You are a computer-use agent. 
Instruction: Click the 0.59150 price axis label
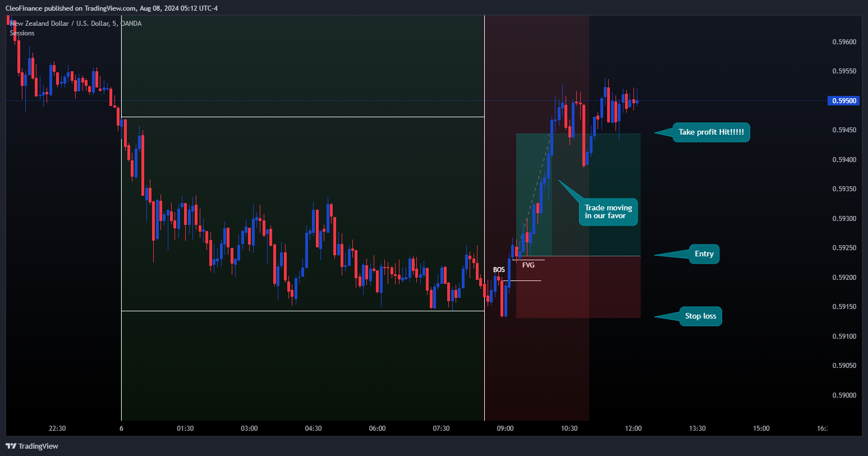click(844, 307)
